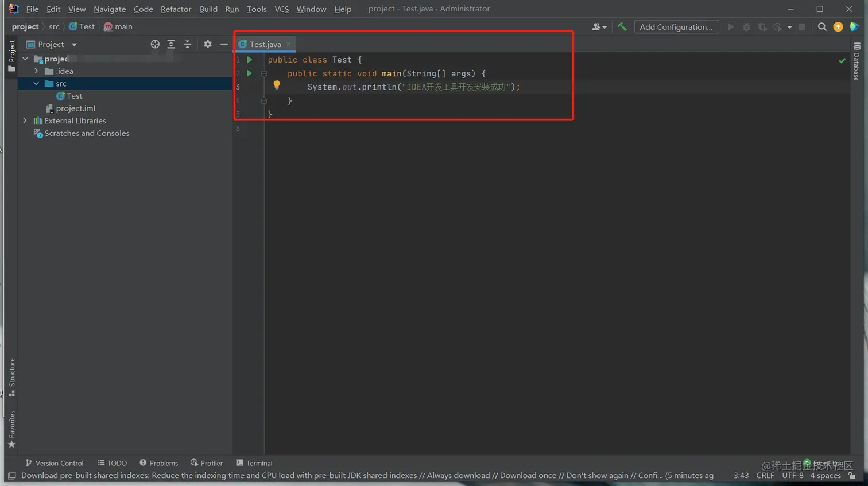This screenshot has width=868, height=486.
Task: Click the Build Project hammer icon
Action: tap(622, 26)
